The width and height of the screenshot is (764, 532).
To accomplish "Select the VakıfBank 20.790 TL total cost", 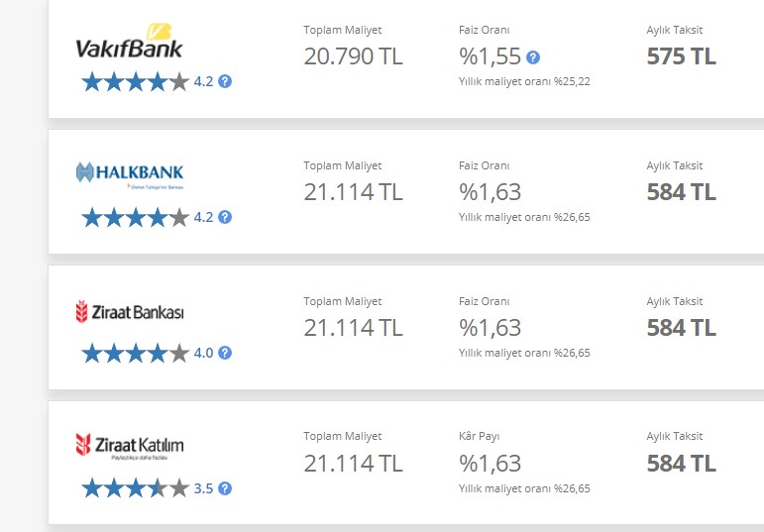I will tap(353, 56).
